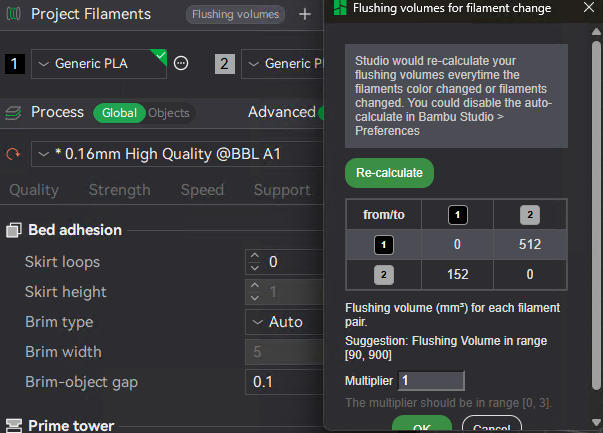
Task: Click the Project Filaments spool icon
Action: (x=14, y=14)
